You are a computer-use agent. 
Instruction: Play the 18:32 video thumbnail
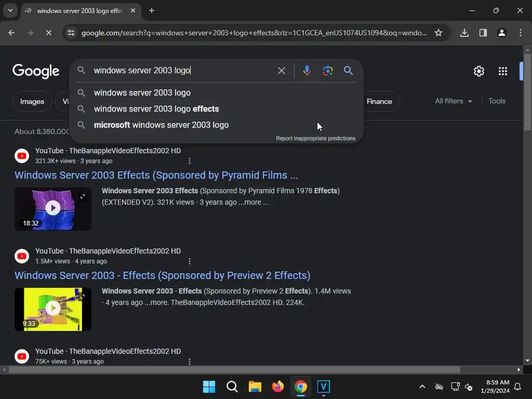[x=53, y=209]
